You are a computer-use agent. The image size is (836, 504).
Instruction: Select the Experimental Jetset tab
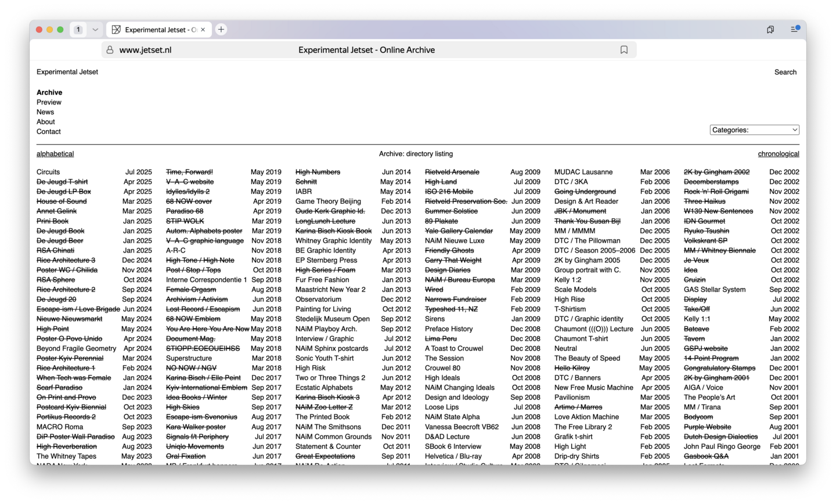click(x=158, y=30)
